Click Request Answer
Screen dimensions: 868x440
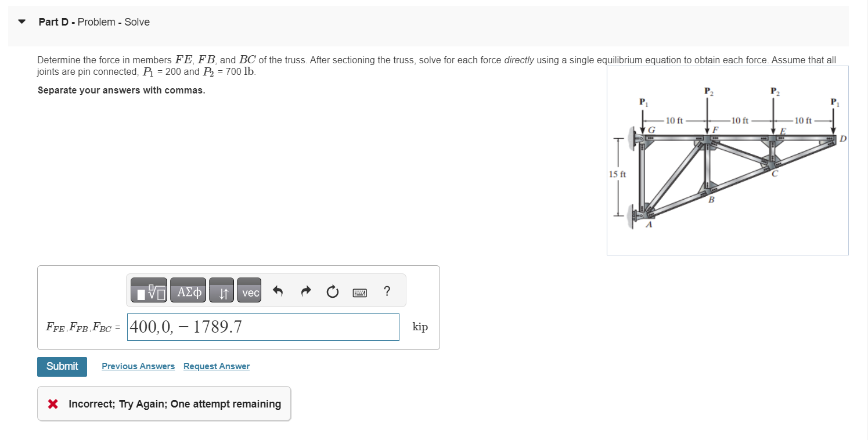pyautogui.click(x=216, y=366)
